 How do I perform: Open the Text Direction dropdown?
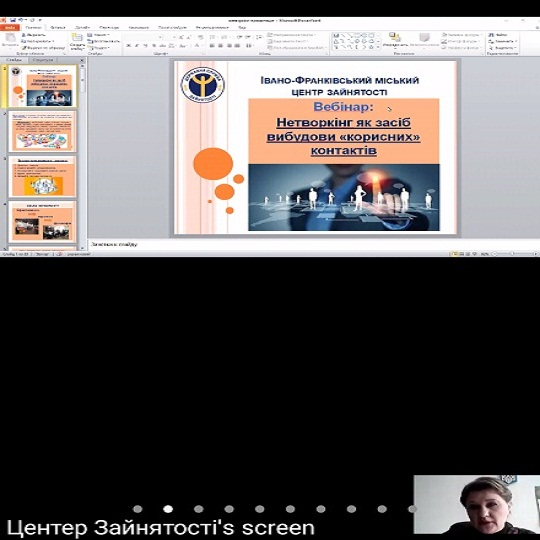(291, 35)
